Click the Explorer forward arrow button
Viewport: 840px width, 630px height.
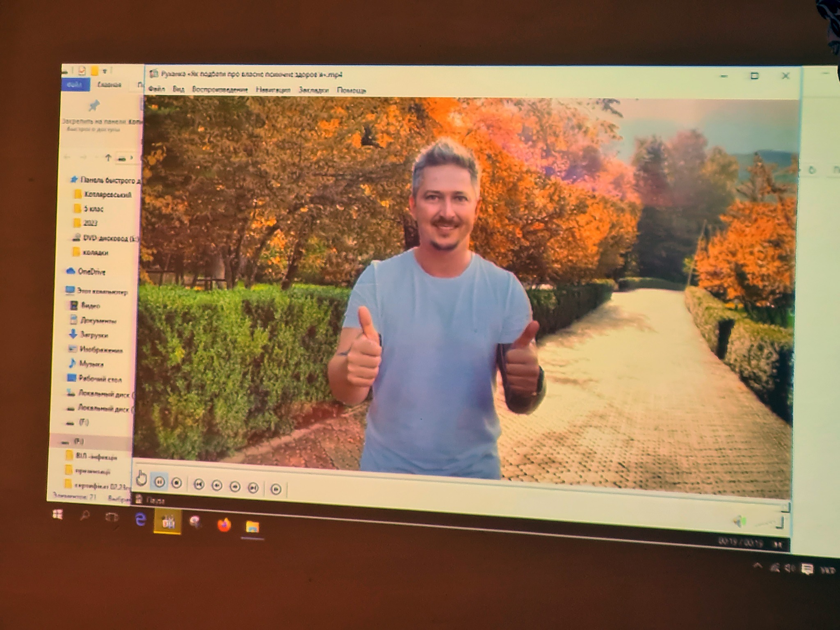tap(83, 157)
